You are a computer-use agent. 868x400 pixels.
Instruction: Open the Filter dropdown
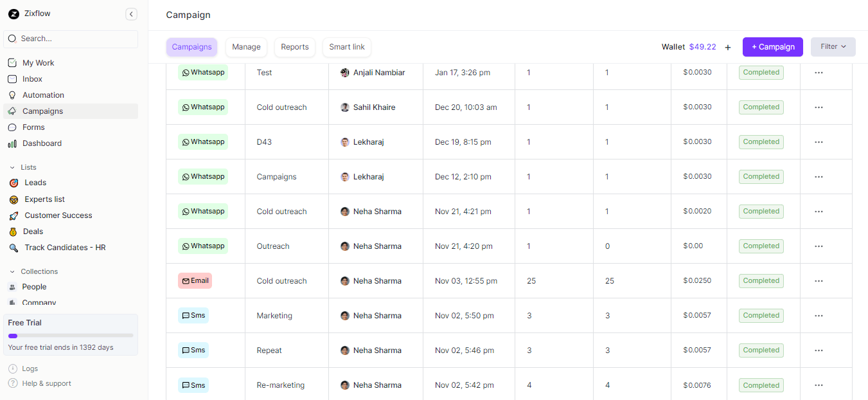click(833, 46)
